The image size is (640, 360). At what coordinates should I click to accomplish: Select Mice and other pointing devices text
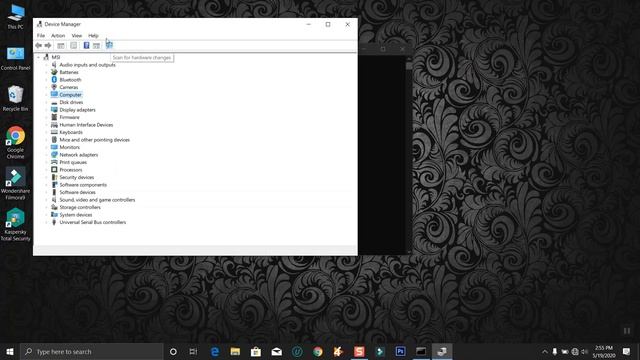click(95, 140)
